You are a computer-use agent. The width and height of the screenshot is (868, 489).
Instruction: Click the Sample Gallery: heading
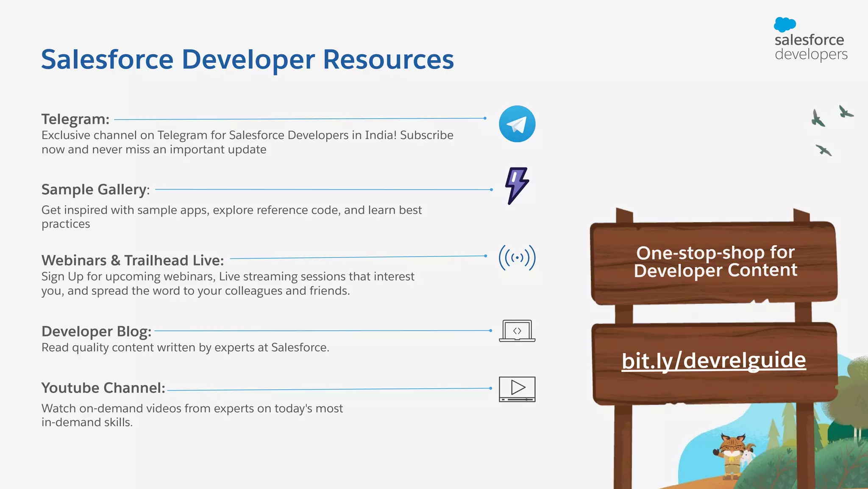pos(95,190)
